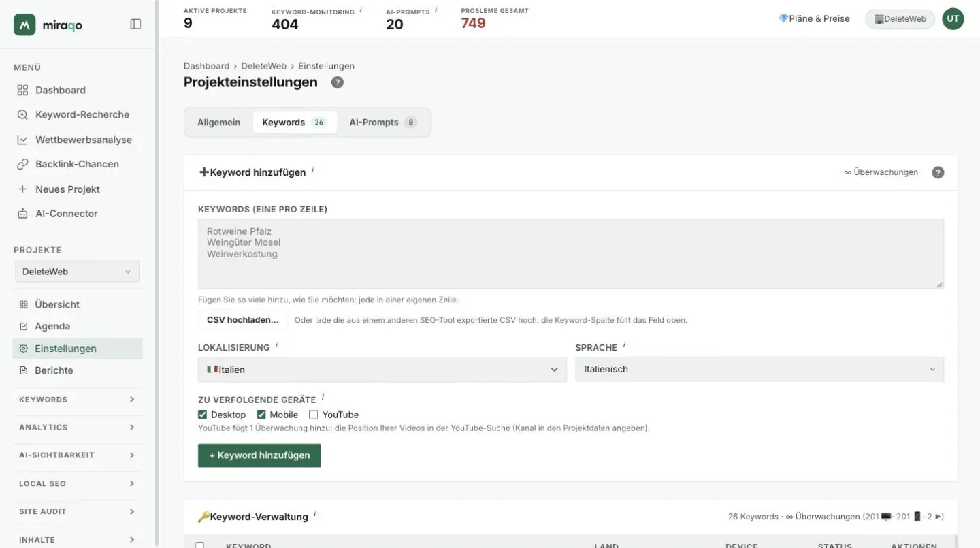980x548 pixels.
Task: Click the Aktive Projekte count 9
Action: point(188,24)
